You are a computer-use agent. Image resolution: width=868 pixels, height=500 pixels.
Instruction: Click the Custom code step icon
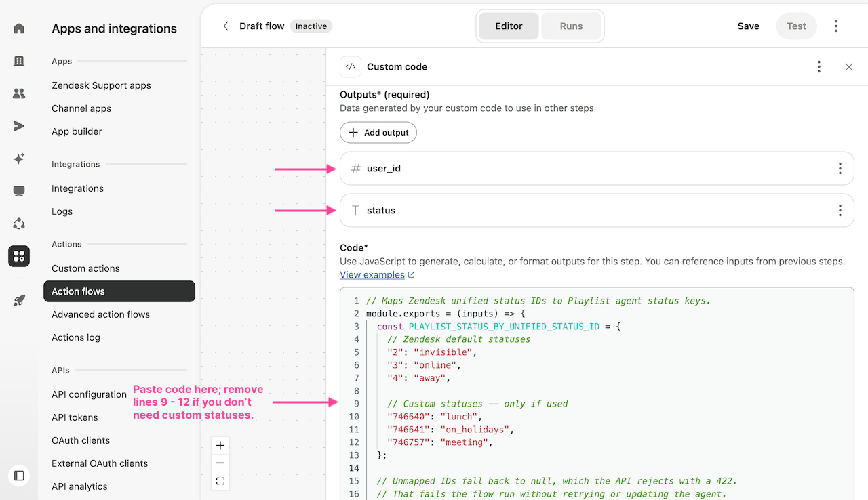[351, 67]
